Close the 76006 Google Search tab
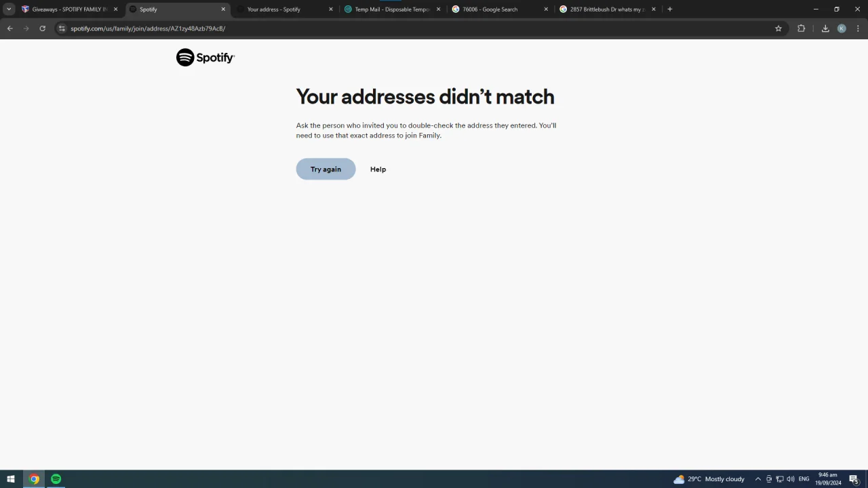 (546, 9)
